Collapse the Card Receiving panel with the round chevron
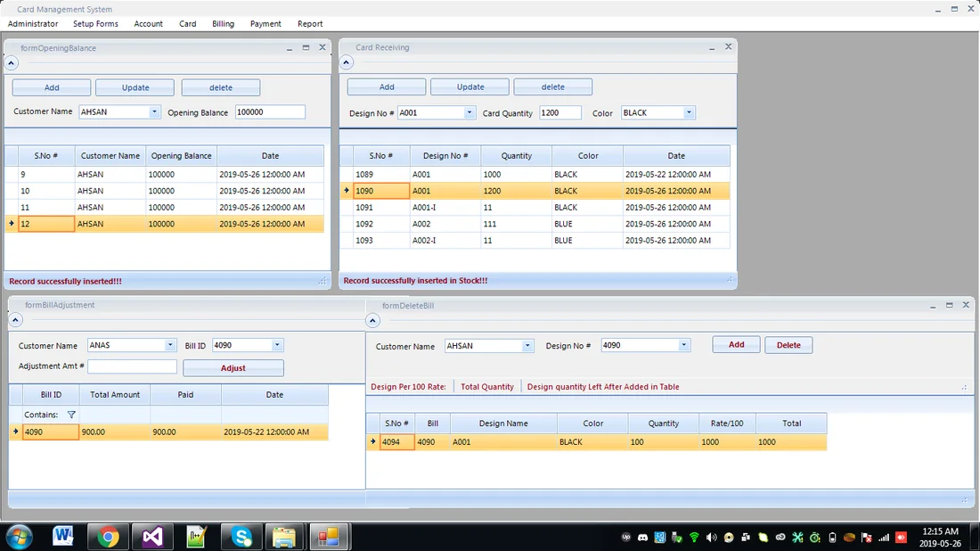Viewport: 980px width, 551px height. coord(347,62)
